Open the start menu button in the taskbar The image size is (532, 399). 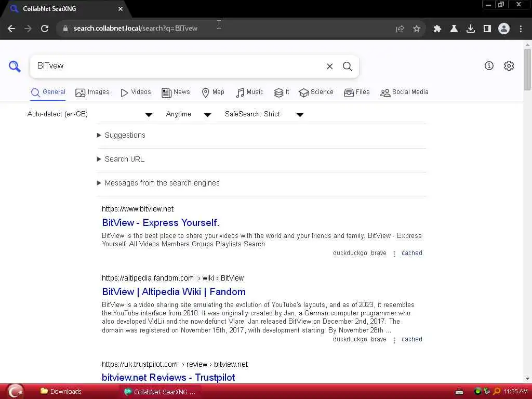pos(16,392)
